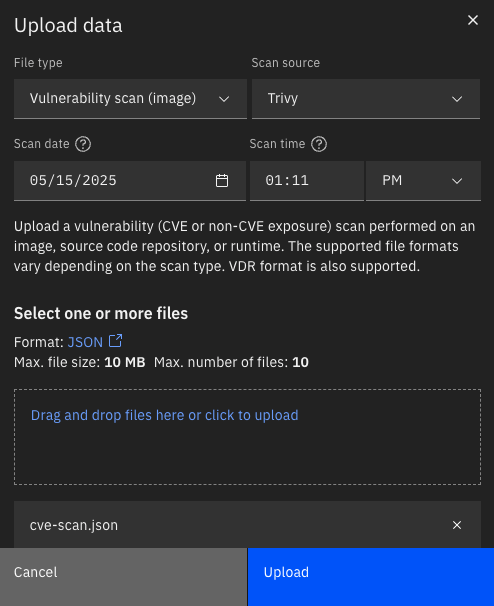Image resolution: width=494 pixels, height=606 pixels.
Task: Open the AM/PM dropdown
Action: tap(423, 181)
